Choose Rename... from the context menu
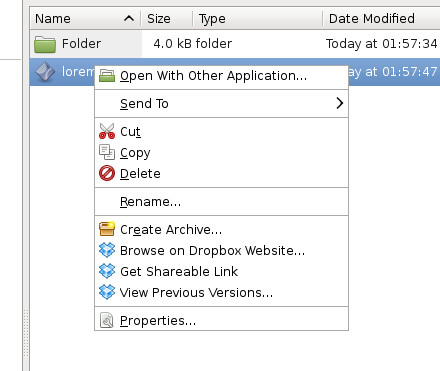This screenshot has width=440, height=371. pos(150,202)
